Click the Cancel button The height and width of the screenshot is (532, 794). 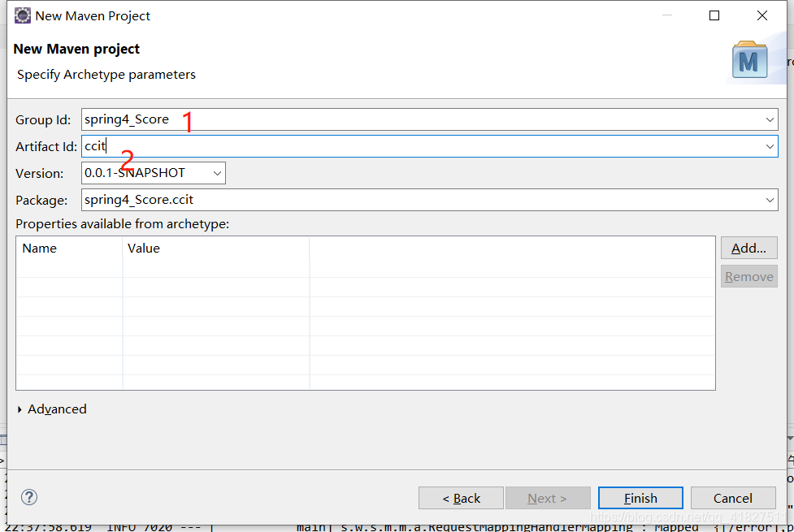(733, 498)
